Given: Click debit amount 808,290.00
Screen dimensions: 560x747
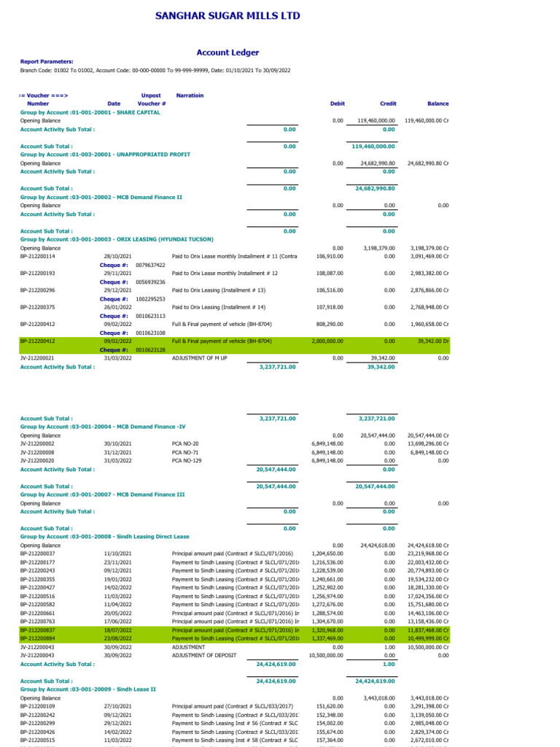Looking at the screenshot, I should click(x=330, y=324).
